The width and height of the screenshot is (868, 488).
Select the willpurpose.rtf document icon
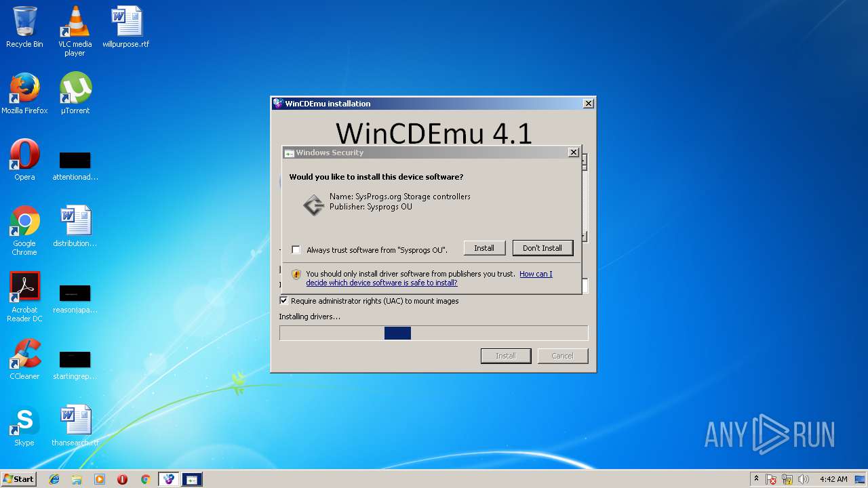pyautogui.click(x=126, y=27)
